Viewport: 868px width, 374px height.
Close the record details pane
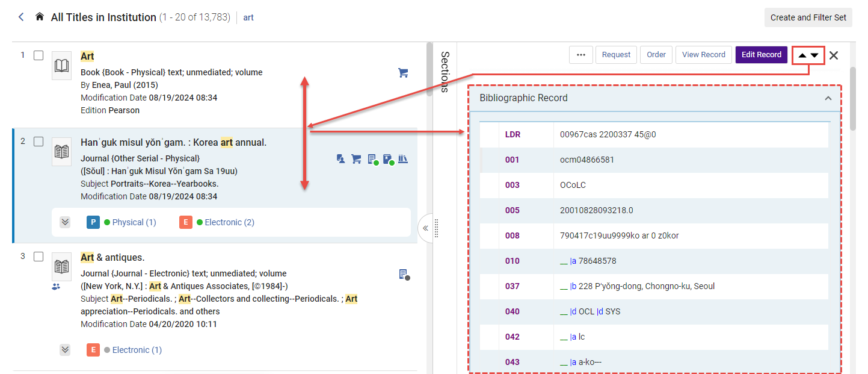tap(834, 55)
